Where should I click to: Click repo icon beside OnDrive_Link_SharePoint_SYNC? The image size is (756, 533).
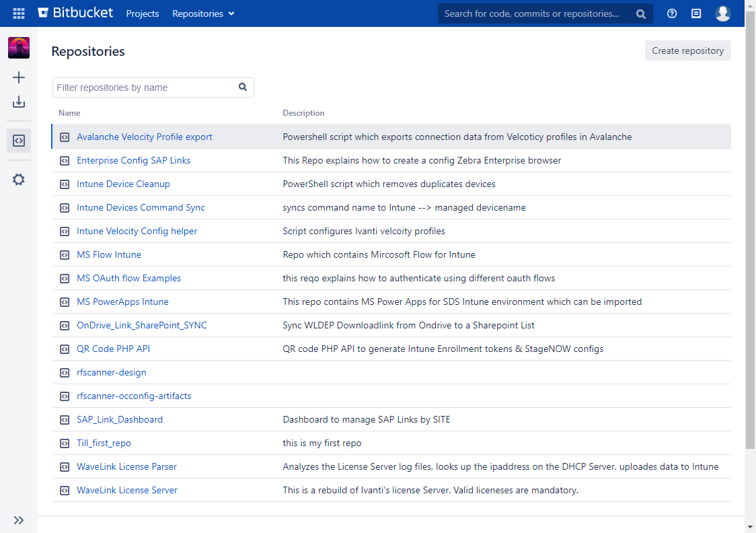[x=65, y=326]
